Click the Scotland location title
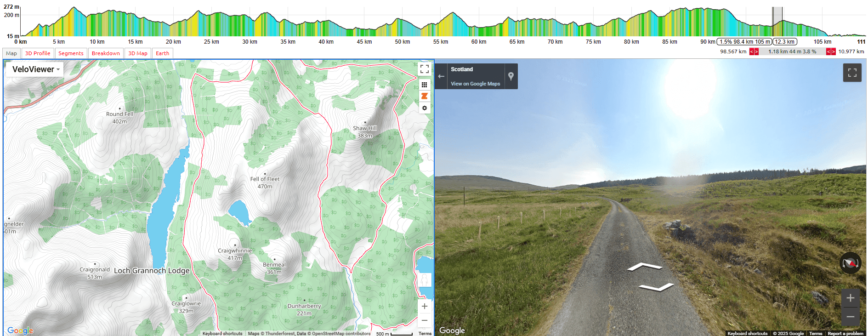The height and width of the screenshot is (336, 868). click(x=462, y=69)
